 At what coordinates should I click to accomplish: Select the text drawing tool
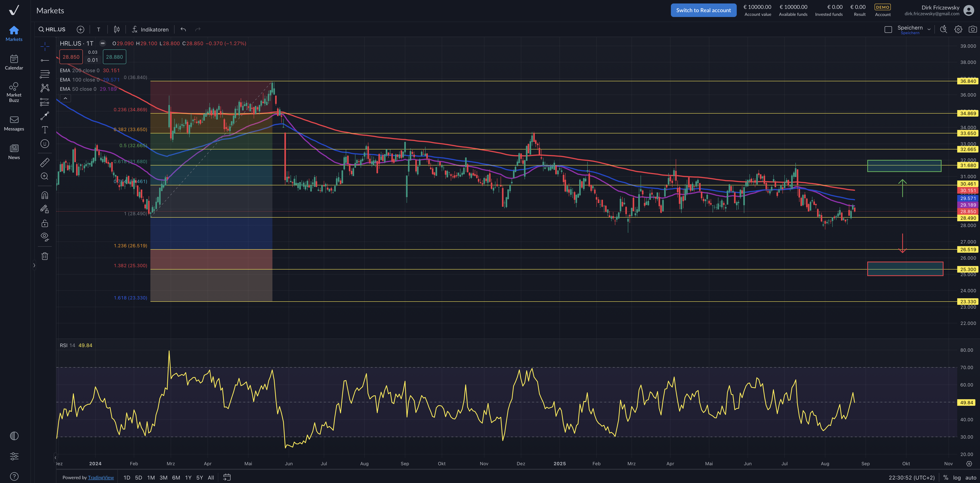point(45,130)
